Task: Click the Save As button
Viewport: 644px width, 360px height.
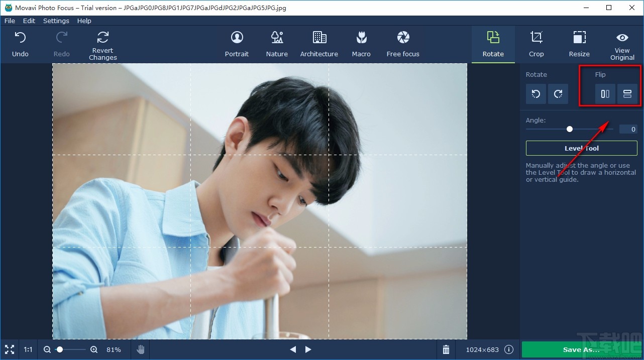Action: (580, 349)
